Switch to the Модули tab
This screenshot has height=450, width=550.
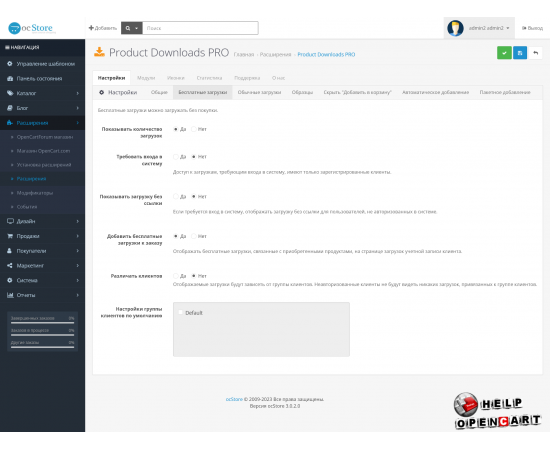146,78
